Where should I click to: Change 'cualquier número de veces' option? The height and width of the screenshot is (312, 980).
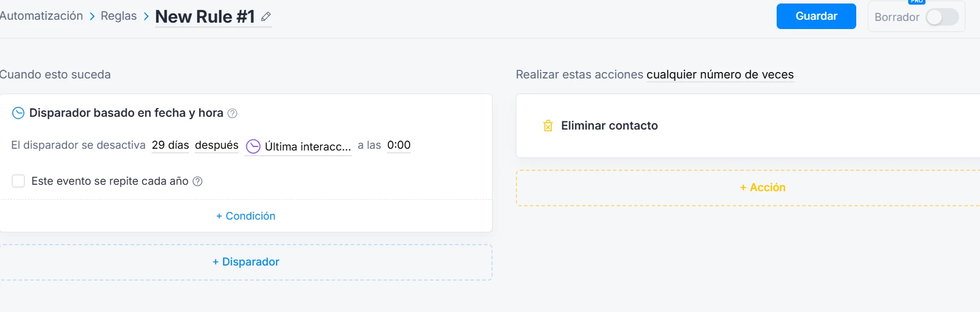[720, 74]
